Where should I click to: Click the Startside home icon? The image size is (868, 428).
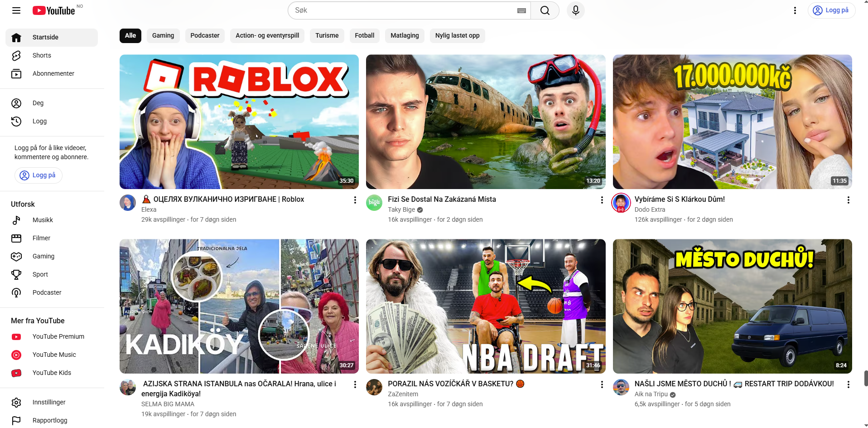(16, 37)
